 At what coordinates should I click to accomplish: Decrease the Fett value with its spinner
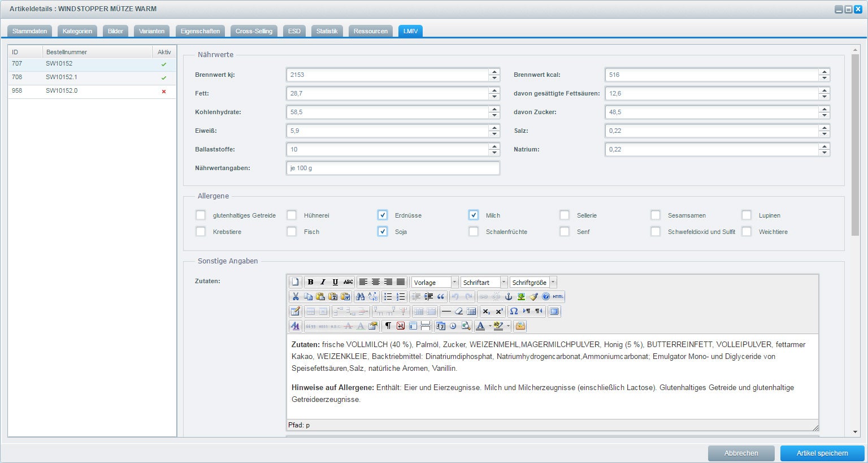pyautogui.click(x=494, y=97)
